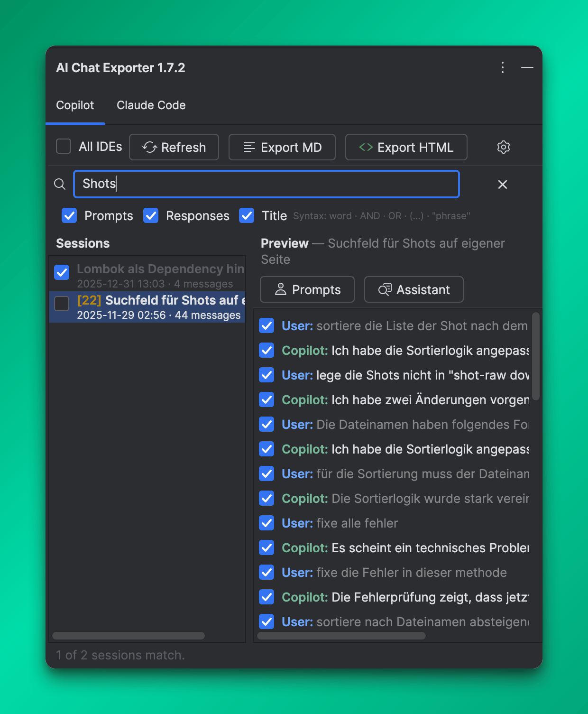Uncheck message 'sortiere die Liste der Shot'

[x=266, y=326]
